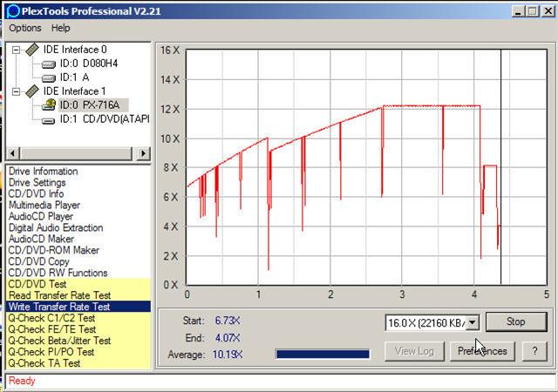
Task: Click the CD/DVD ATAPI drive icon
Action: tap(48, 118)
